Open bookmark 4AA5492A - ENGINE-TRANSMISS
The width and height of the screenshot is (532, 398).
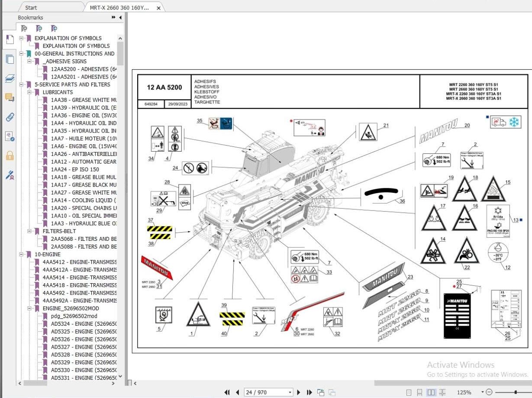click(x=80, y=301)
